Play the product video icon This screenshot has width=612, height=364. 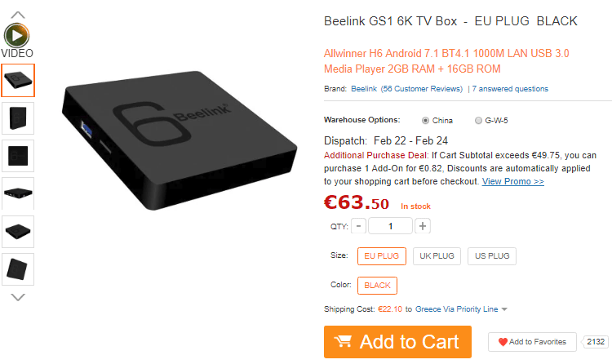17,36
